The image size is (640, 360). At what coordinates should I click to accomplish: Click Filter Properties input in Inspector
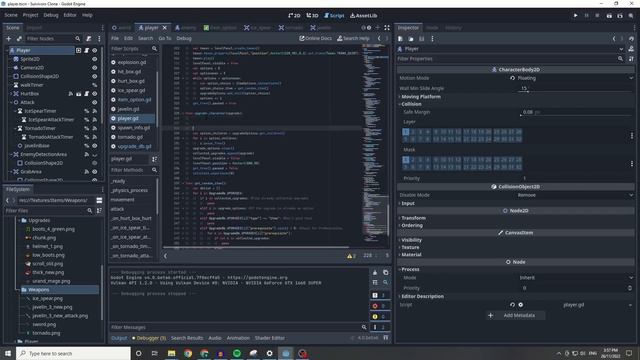coord(510,59)
